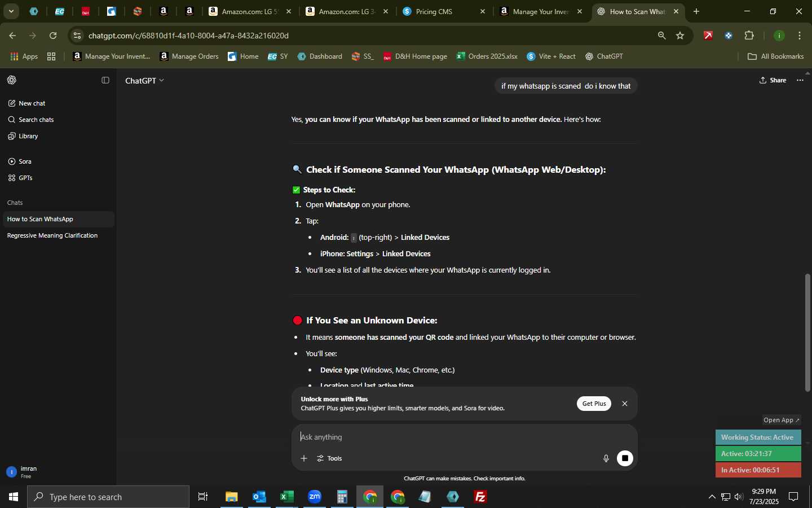Stop the response with the stop button
Screen dimensions: 812x508
tap(625, 458)
